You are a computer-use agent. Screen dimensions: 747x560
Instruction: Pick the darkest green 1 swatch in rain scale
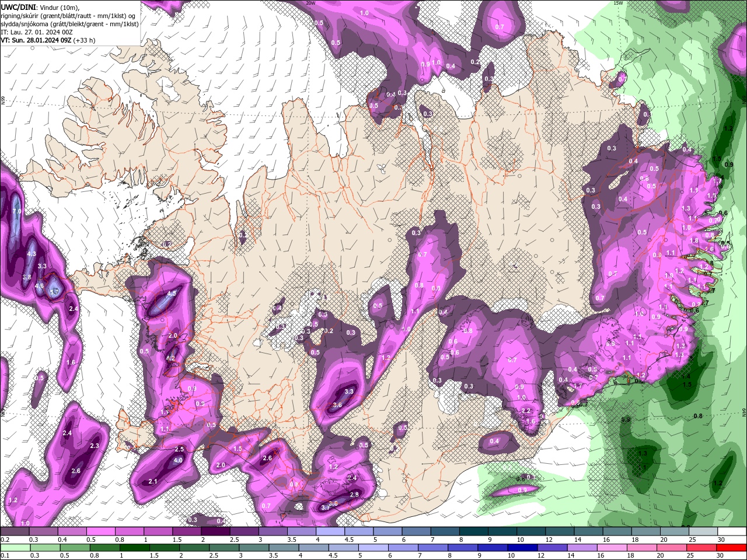[x=134, y=548]
